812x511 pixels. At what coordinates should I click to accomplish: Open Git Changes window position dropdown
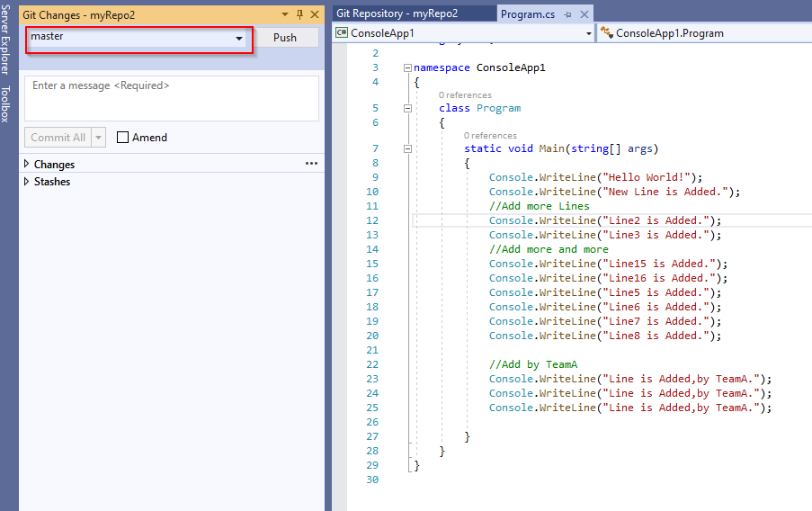[x=285, y=14]
